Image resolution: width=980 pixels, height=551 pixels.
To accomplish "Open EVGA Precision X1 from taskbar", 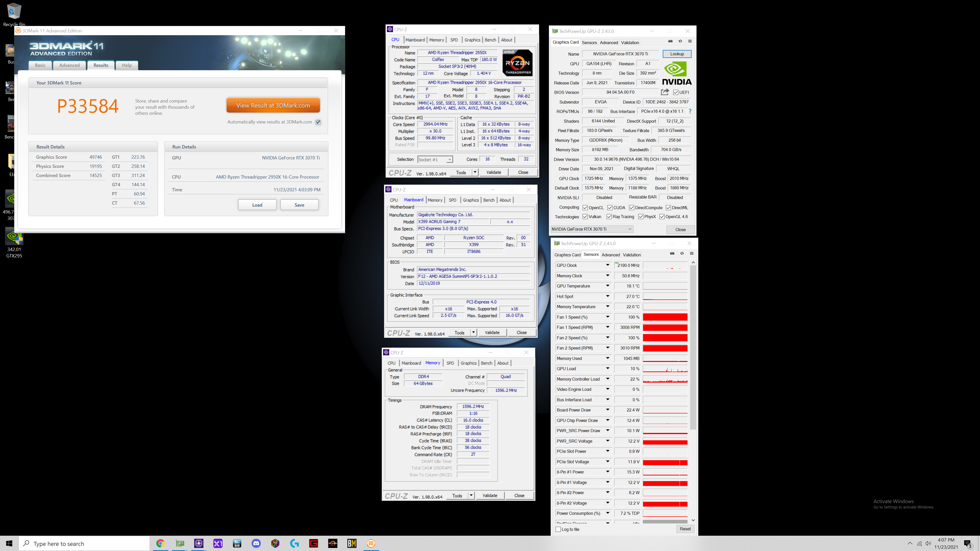I will pyautogui.click(x=218, y=543).
